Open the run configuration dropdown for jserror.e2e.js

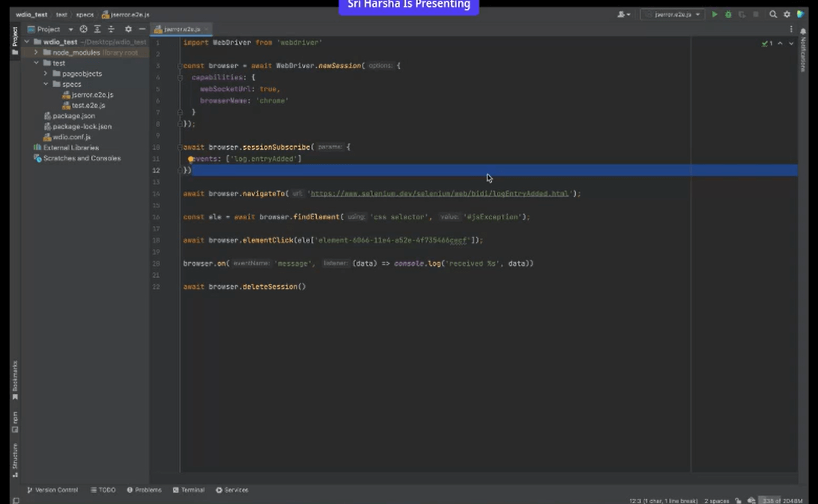point(697,14)
